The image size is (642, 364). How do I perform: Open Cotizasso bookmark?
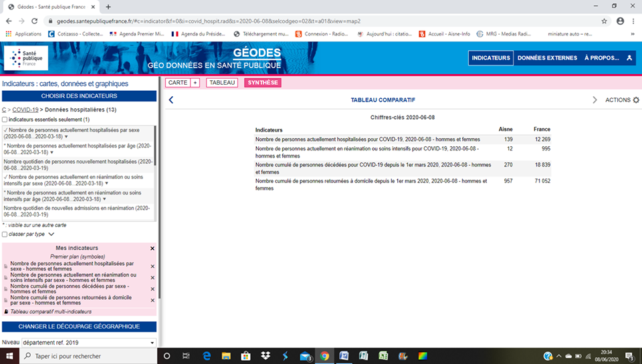76,34
